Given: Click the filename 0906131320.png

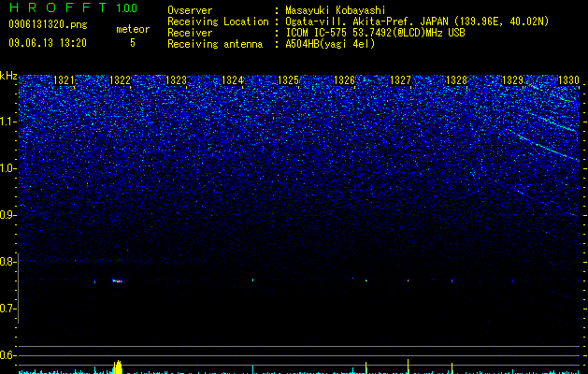Looking at the screenshot, I should pos(48,24).
